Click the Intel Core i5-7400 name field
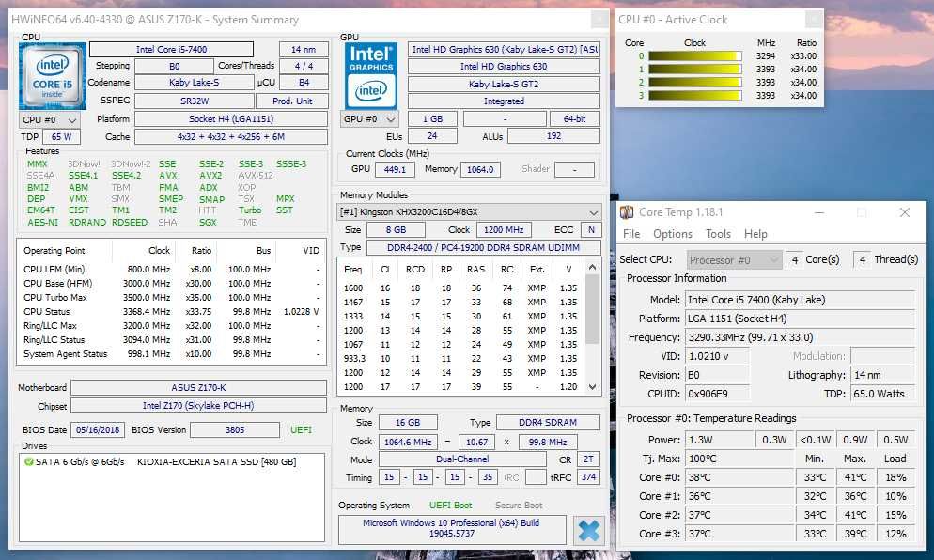This screenshot has height=560, width=934. click(172, 49)
